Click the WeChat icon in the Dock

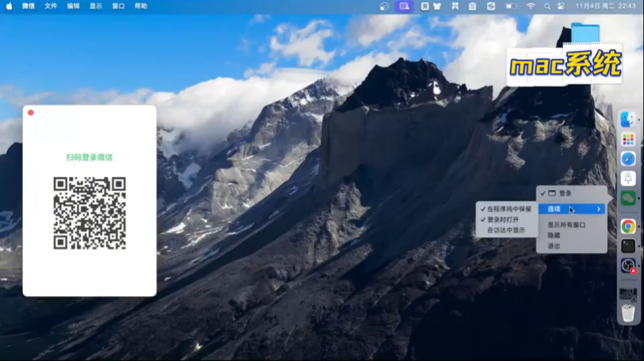[628, 198]
